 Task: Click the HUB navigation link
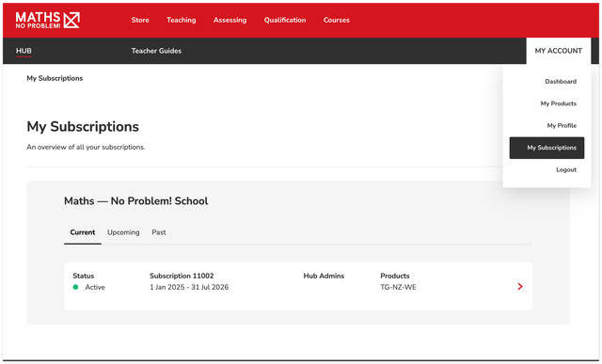click(24, 51)
